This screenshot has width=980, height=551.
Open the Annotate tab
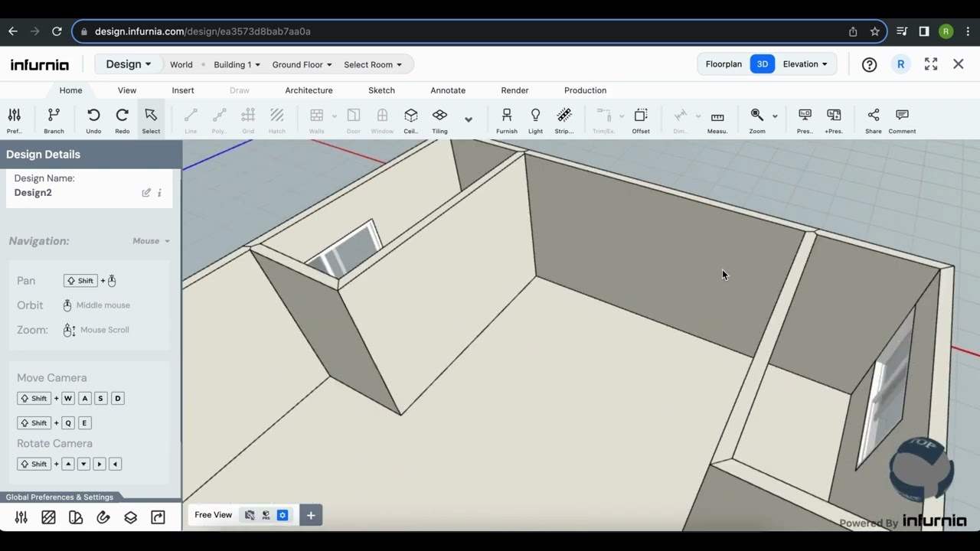pos(448,90)
